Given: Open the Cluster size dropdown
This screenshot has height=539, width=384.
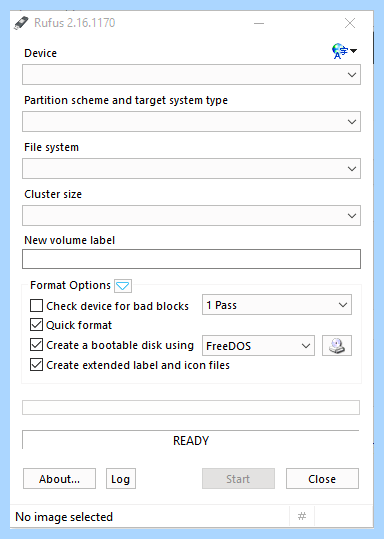Looking at the screenshot, I should point(191,216).
